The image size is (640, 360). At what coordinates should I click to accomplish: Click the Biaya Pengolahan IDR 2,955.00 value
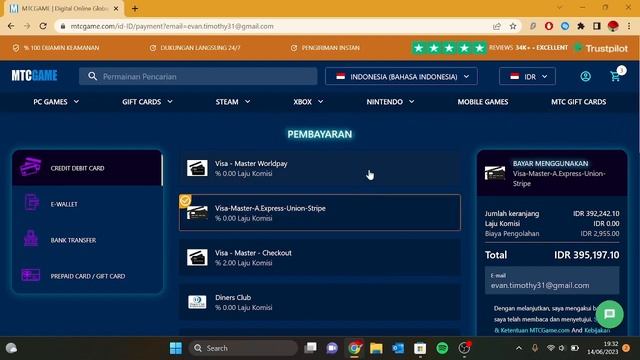tap(600, 233)
